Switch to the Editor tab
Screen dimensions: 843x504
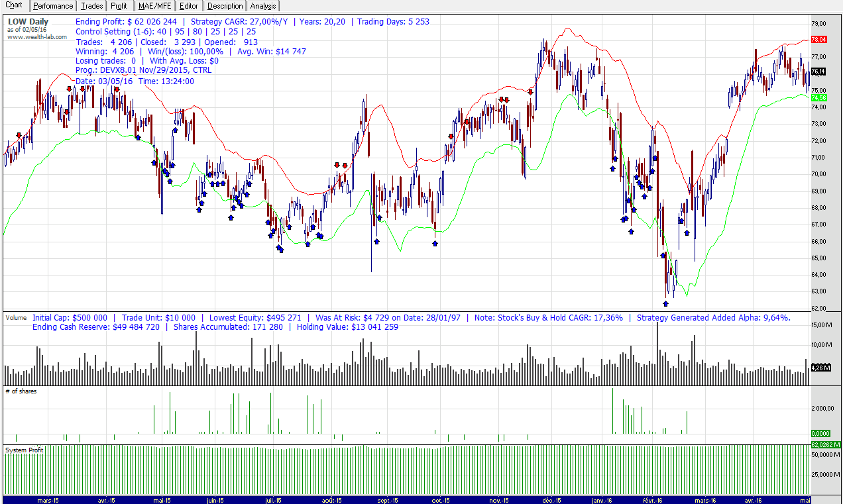(189, 6)
